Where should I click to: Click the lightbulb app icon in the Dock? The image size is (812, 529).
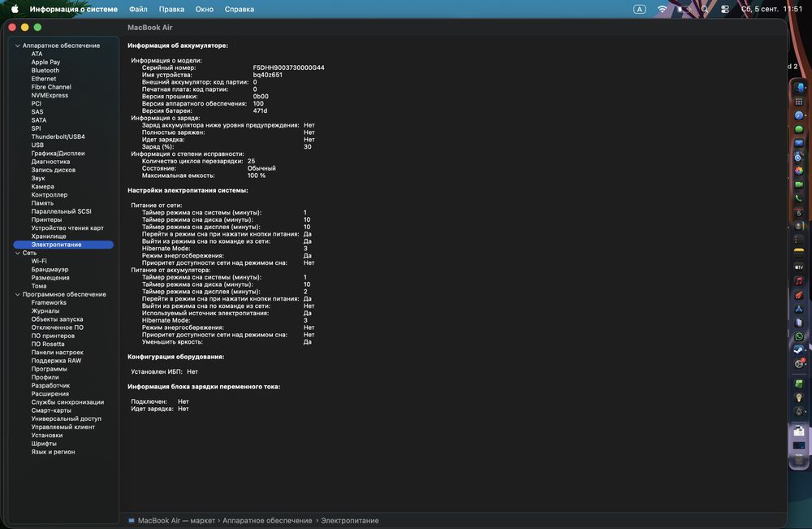click(x=799, y=398)
